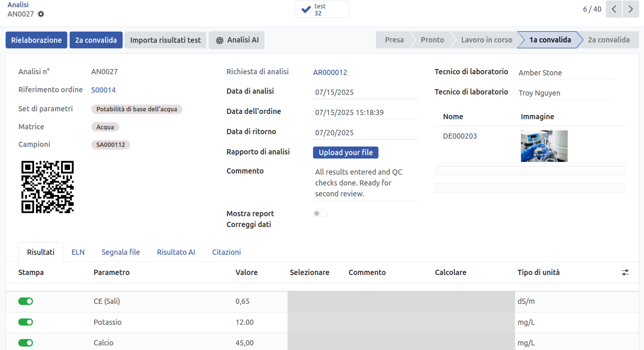Toggle Stampa switch for Calcio row
This screenshot has width=644, height=350.
pos(26,343)
